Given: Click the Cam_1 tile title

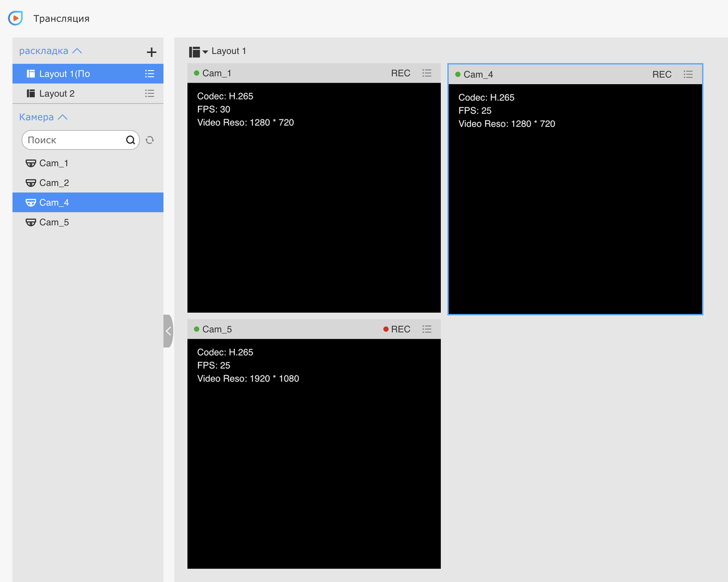Looking at the screenshot, I should [217, 73].
